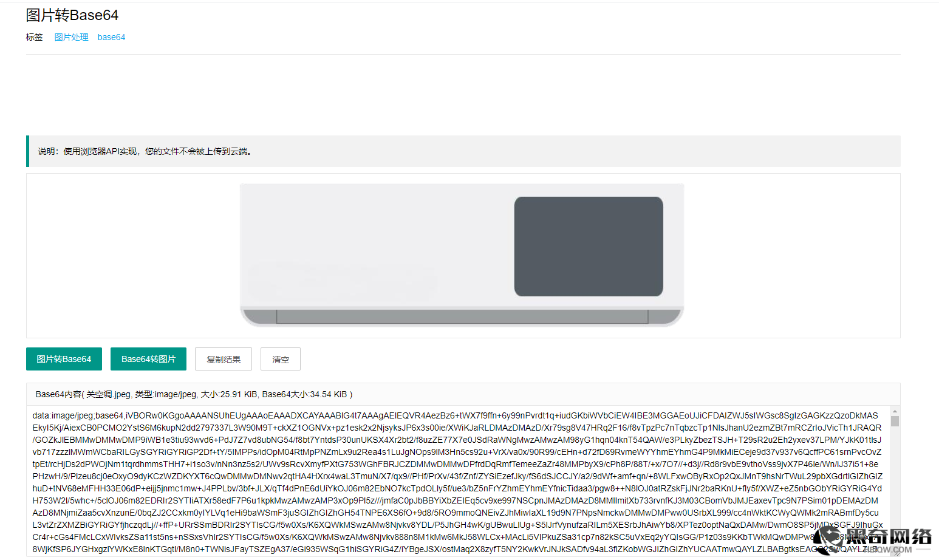Open the base64 tag link
Viewport: 939px width, 560px height.
111,37
